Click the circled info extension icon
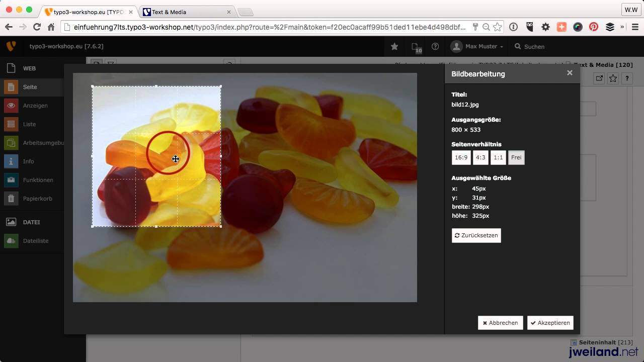 pos(513,27)
